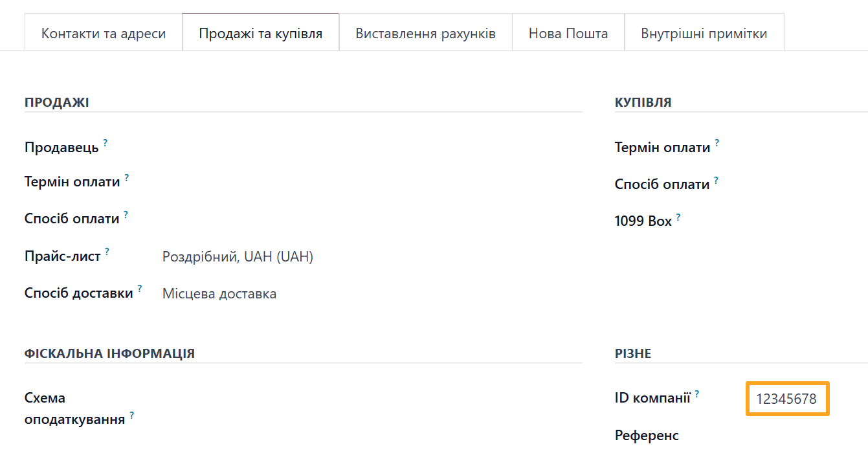The height and width of the screenshot is (455, 868).
Task: Open the Виставлення рахунків tab
Action: 425,32
